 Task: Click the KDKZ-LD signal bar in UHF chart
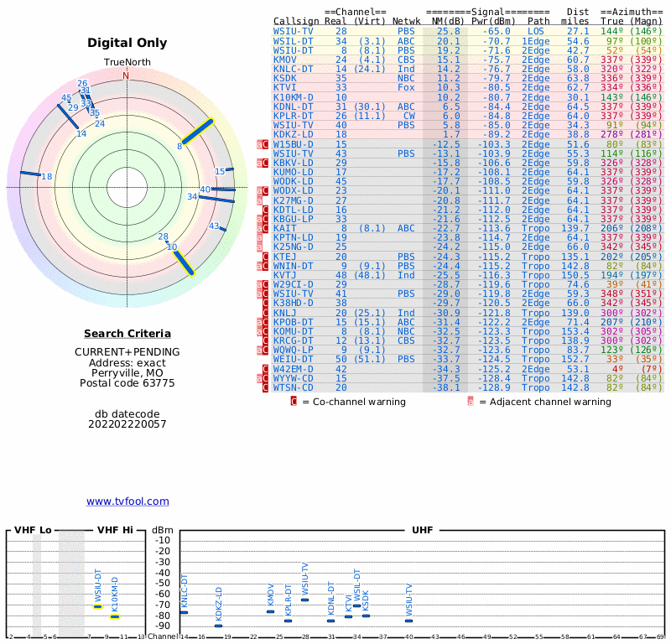coord(218,626)
